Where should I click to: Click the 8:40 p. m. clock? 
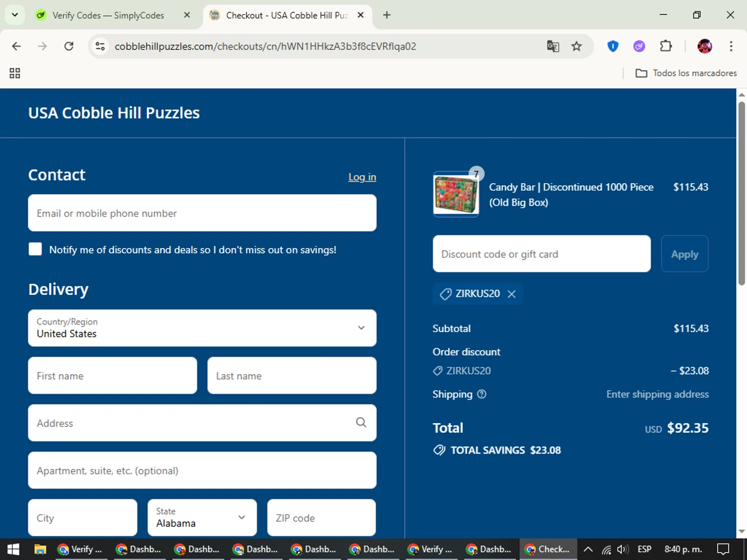point(683,549)
